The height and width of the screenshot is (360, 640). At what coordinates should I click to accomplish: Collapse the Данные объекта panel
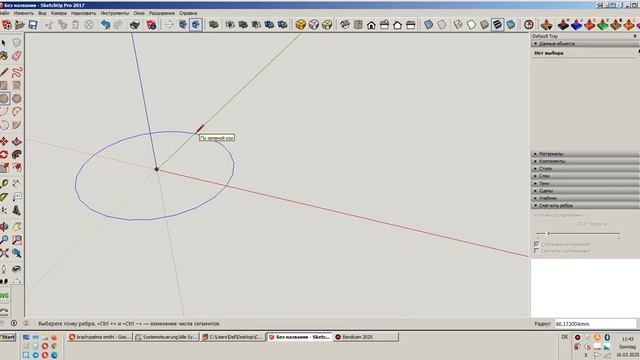[585, 44]
